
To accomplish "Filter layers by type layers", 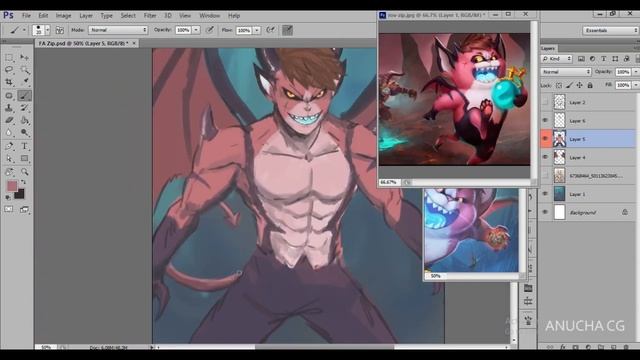I will tap(604, 59).
